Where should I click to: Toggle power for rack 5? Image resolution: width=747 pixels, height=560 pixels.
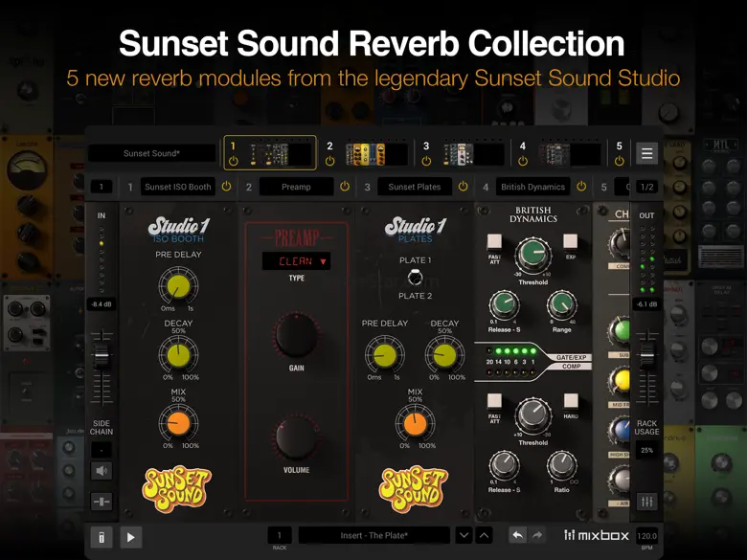click(620, 161)
